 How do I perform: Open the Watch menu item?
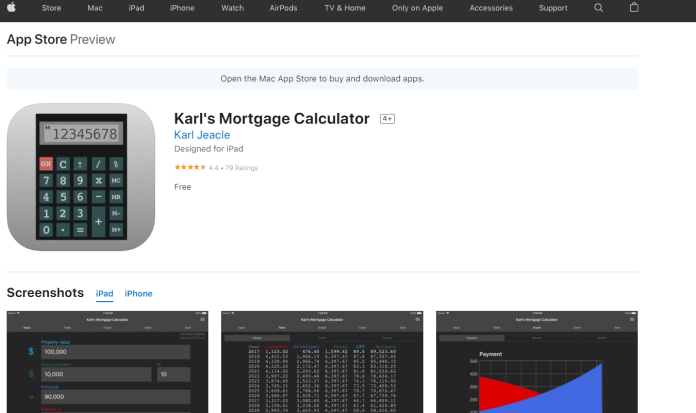pos(233,8)
